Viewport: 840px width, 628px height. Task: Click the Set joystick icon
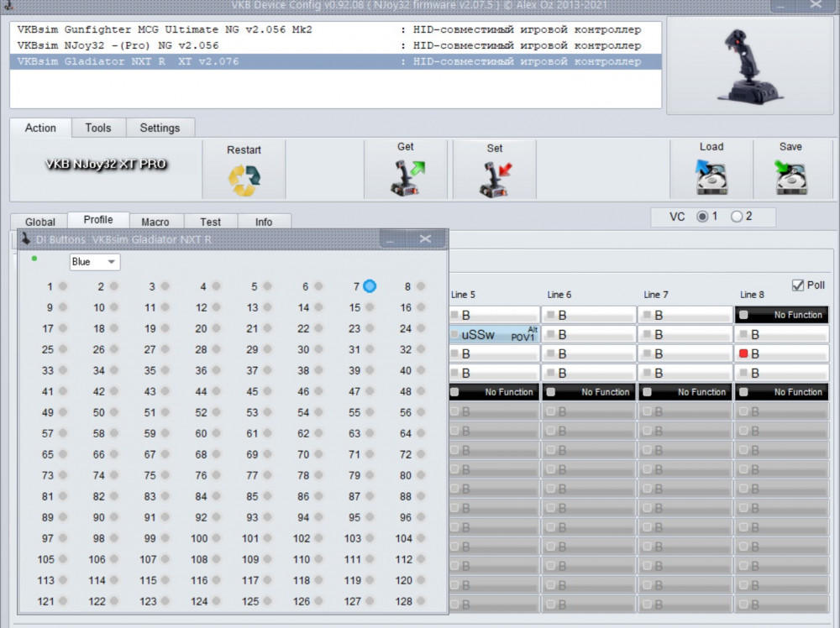(x=495, y=179)
